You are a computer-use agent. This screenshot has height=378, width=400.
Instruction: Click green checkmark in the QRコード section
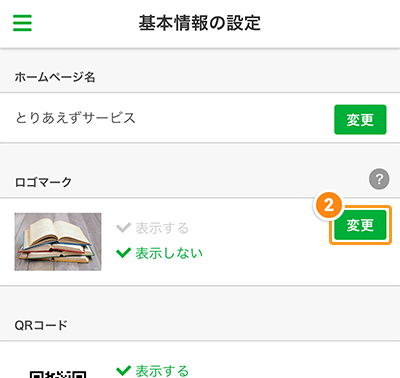(123, 370)
